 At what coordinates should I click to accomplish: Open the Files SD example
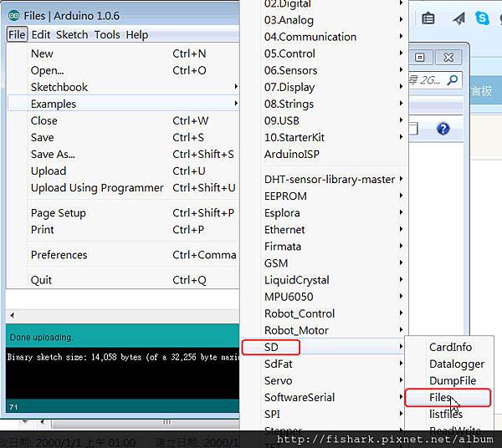448,398
